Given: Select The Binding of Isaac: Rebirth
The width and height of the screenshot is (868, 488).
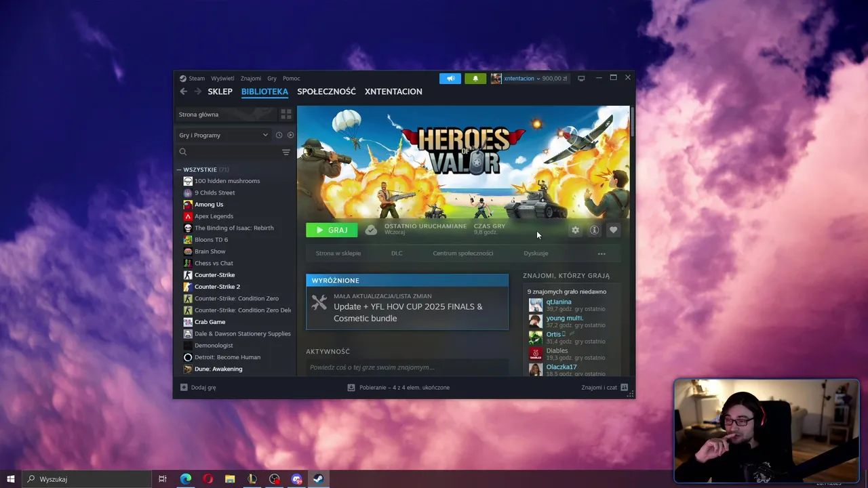Looking at the screenshot, I should click(x=234, y=228).
